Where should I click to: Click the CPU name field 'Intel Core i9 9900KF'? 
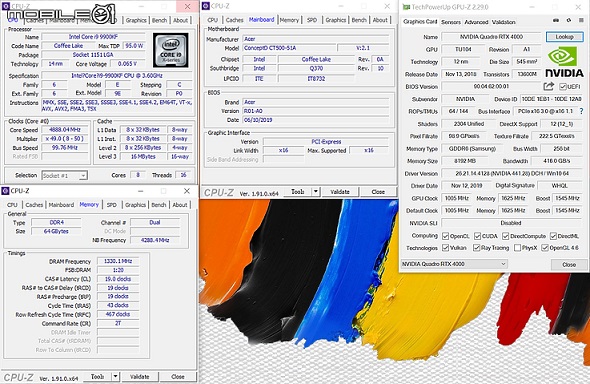point(93,37)
